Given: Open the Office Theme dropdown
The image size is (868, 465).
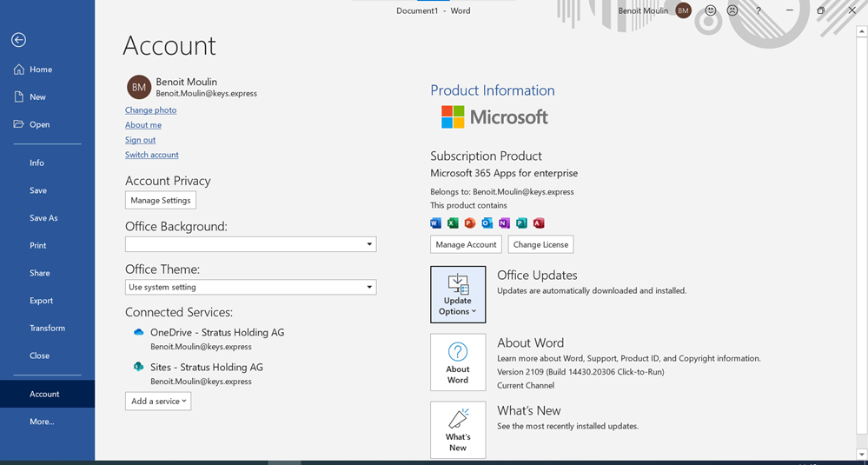Looking at the screenshot, I should [250, 287].
